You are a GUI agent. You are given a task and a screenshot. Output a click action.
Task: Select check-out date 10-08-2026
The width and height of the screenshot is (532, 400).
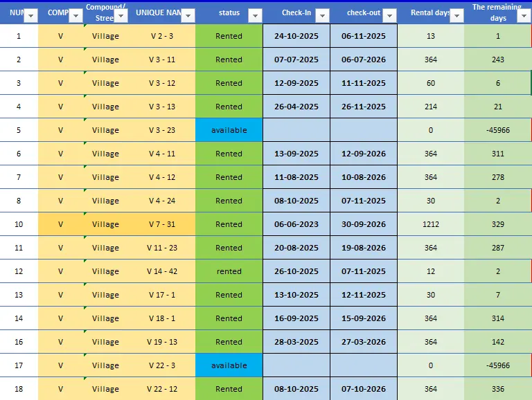(x=364, y=177)
